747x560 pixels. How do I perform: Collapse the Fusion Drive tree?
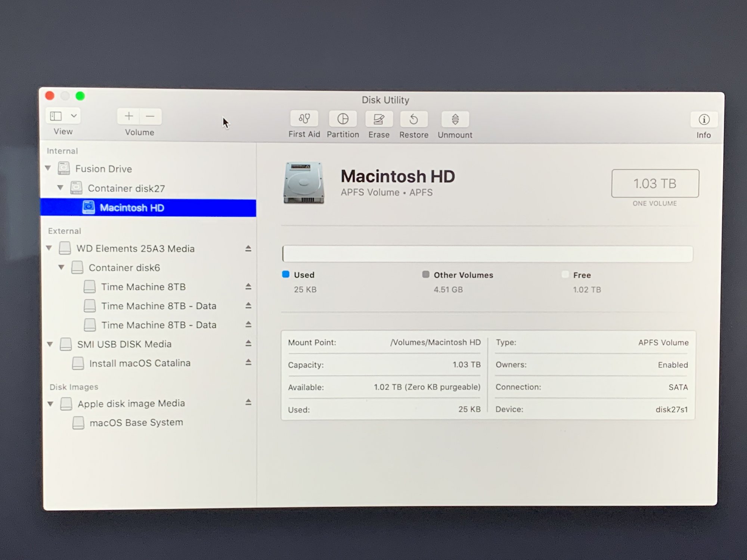[x=48, y=168]
